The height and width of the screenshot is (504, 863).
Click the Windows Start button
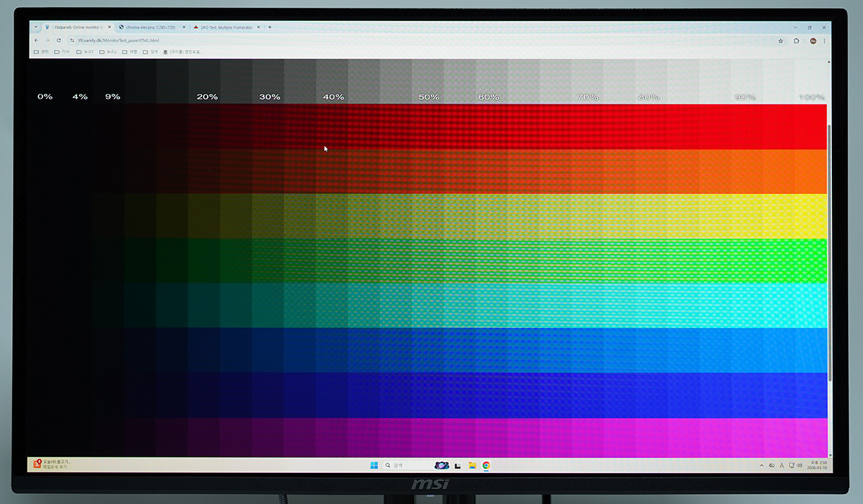click(x=374, y=466)
